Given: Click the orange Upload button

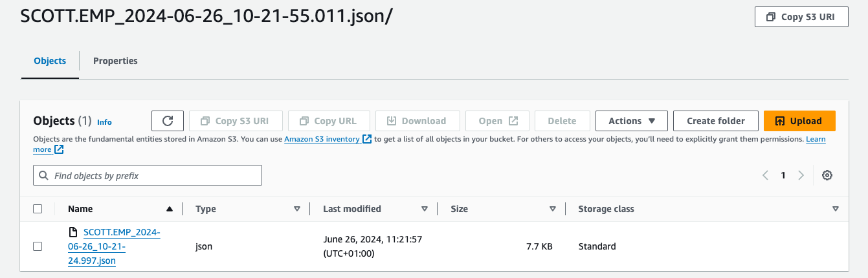Looking at the screenshot, I should [x=799, y=121].
